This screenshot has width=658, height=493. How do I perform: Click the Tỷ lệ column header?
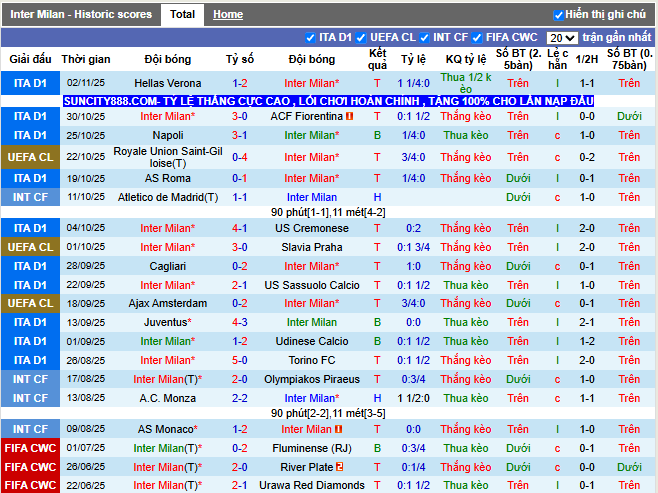click(413, 59)
